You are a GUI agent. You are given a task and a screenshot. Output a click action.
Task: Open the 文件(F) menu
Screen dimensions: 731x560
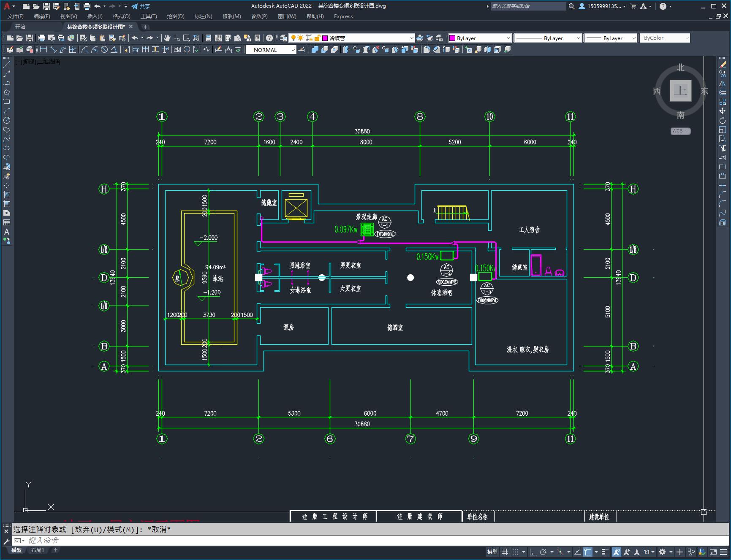pyautogui.click(x=16, y=16)
